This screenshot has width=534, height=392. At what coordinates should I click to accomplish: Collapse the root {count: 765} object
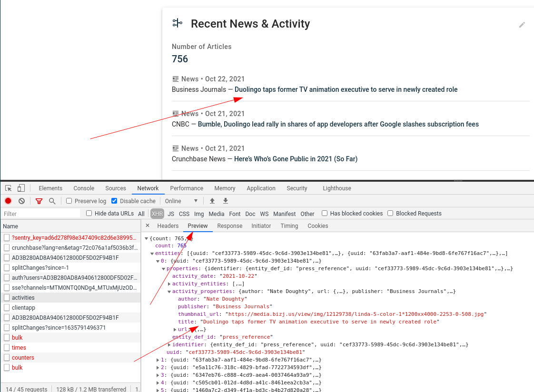click(147, 238)
